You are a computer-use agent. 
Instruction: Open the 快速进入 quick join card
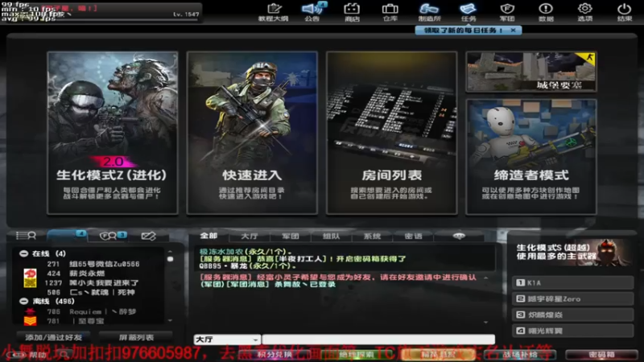pos(252,133)
